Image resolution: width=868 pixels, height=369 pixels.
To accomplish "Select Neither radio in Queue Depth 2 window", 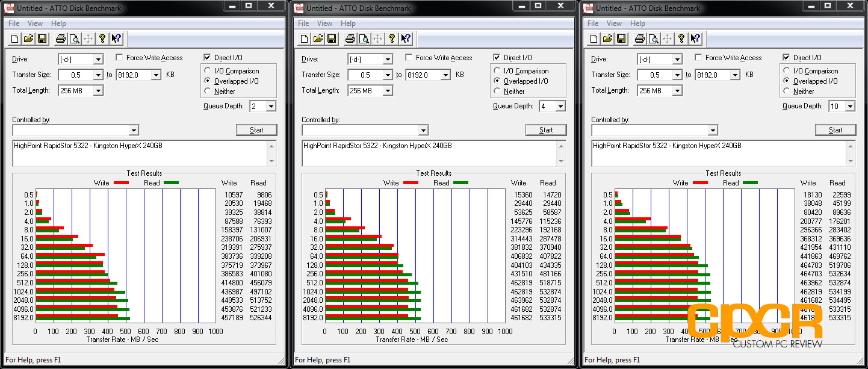I will tap(208, 91).
